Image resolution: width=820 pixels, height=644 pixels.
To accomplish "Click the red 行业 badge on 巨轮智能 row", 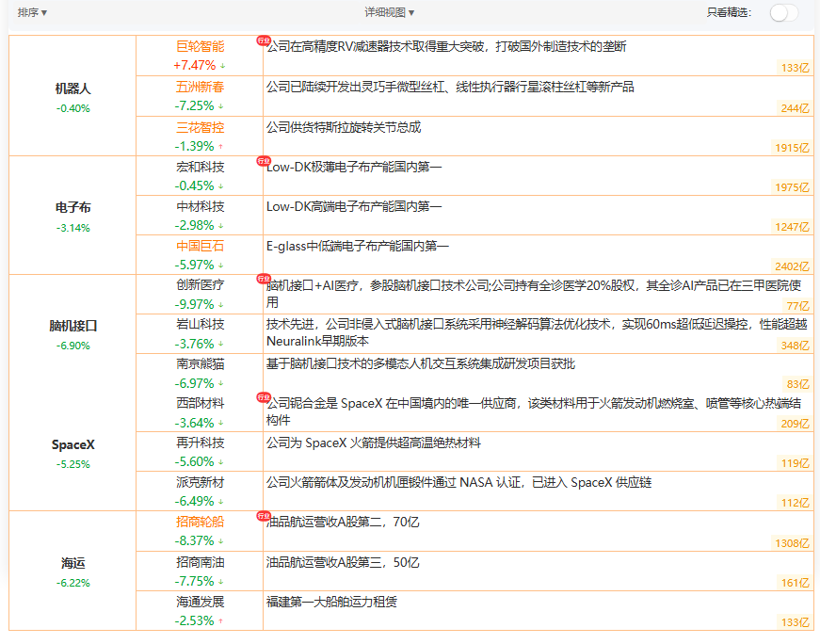I will coord(264,40).
